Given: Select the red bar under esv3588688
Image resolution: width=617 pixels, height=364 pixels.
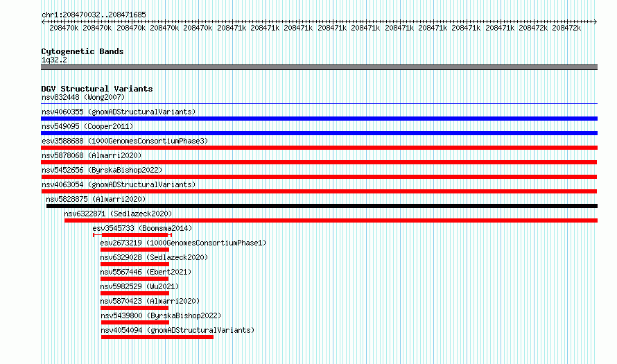Looking at the screenshot, I should tap(319, 148).
